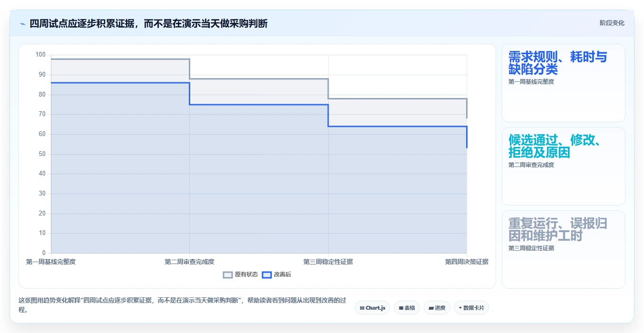The image size is (644, 333).
Task: Toggle the 改善后 legend swatch
Action: (x=267, y=274)
